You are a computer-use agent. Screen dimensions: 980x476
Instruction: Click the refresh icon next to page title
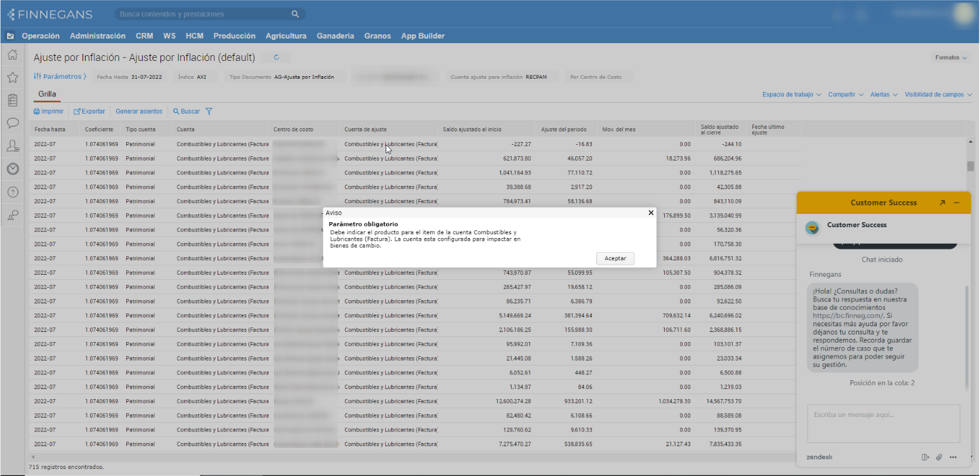pyautogui.click(x=277, y=57)
